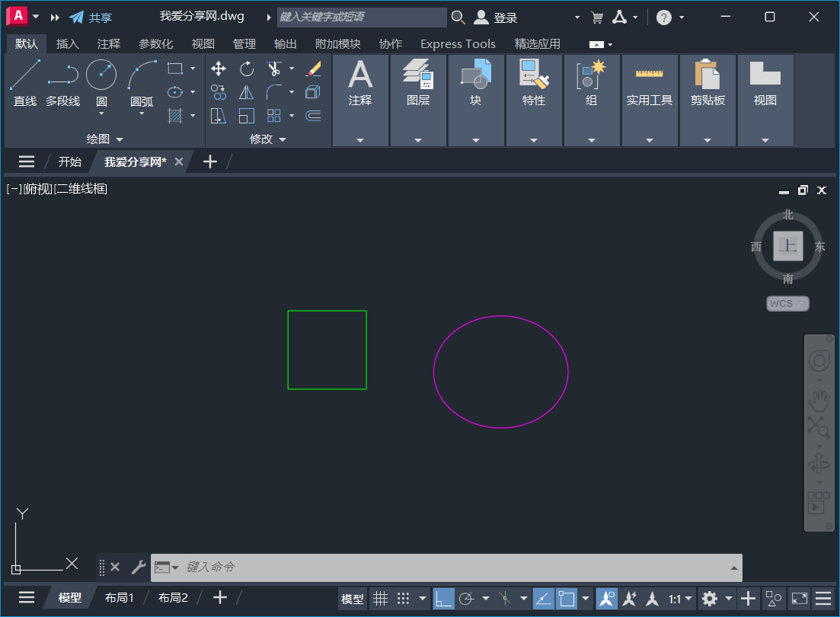The image size is (840, 617).
Task: Activate the Stretch tool
Action: pos(218,116)
